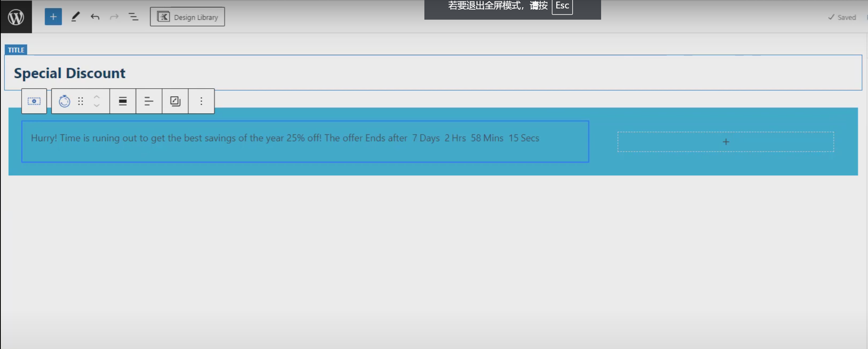
Task: Move the block up with the up arrow
Action: pyautogui.click(x=97, y=97)
